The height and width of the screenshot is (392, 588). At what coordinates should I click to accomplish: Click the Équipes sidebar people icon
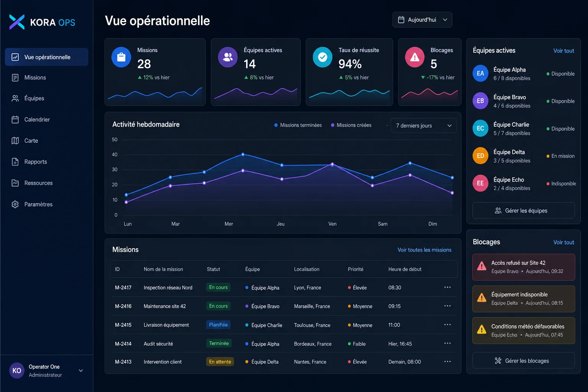tap(15, 98)
